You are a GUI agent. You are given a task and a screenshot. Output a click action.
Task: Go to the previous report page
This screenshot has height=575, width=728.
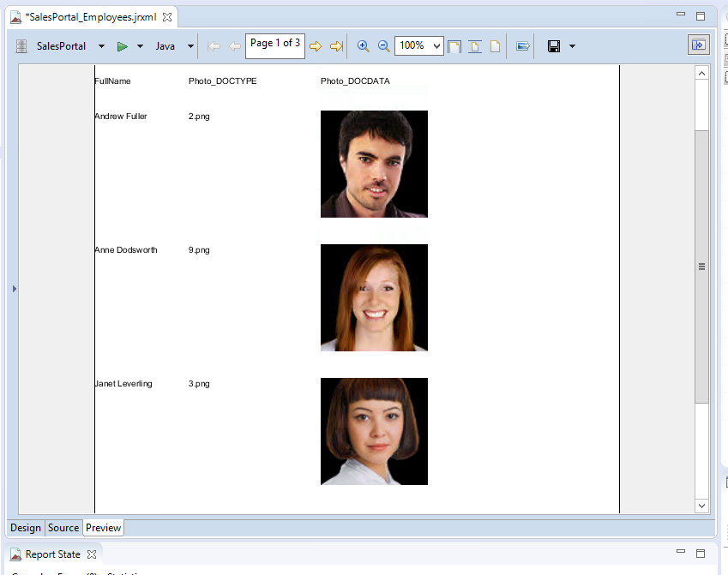[x=235, y=46]
